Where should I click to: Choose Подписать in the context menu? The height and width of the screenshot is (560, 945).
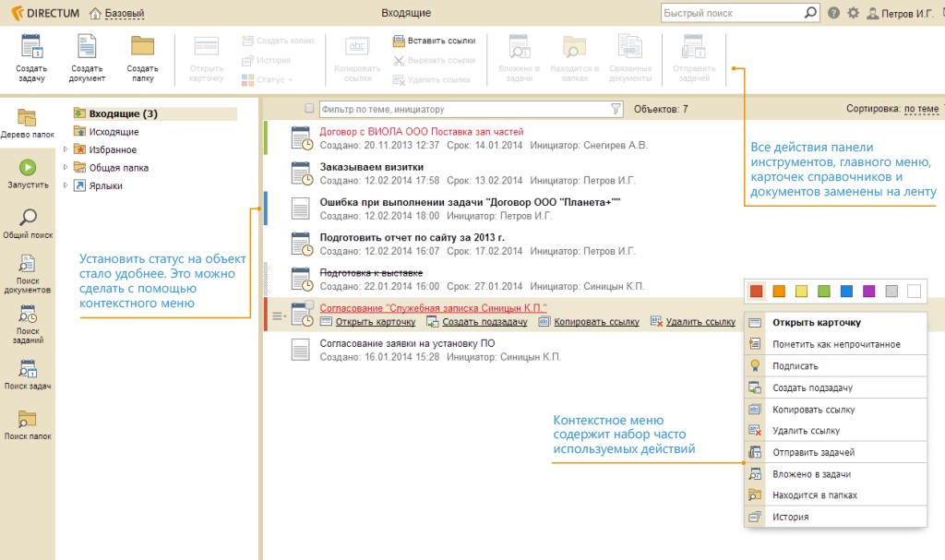(x=795, y=365)
